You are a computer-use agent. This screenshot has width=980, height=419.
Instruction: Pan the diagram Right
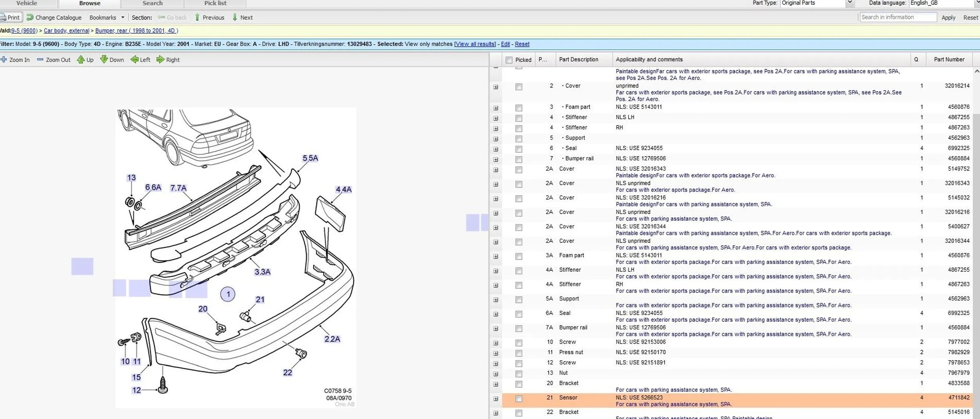tap(160, 60)
